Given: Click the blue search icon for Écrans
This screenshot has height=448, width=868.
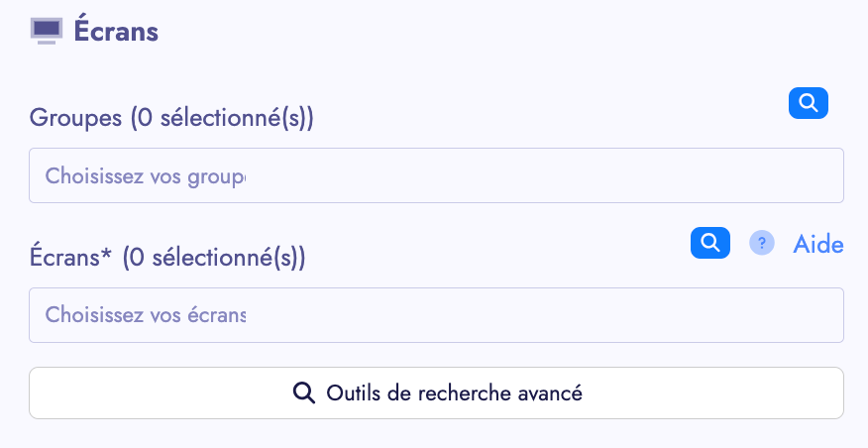Looking at the screenshot, I should point(709,243).
